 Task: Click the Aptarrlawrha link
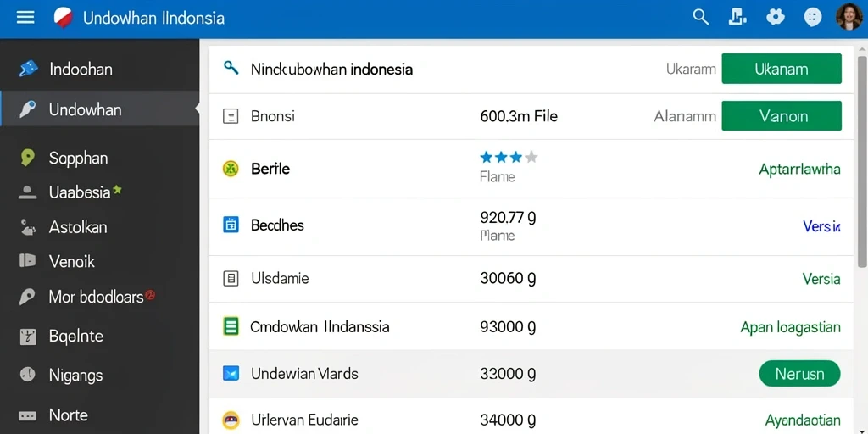799,170
